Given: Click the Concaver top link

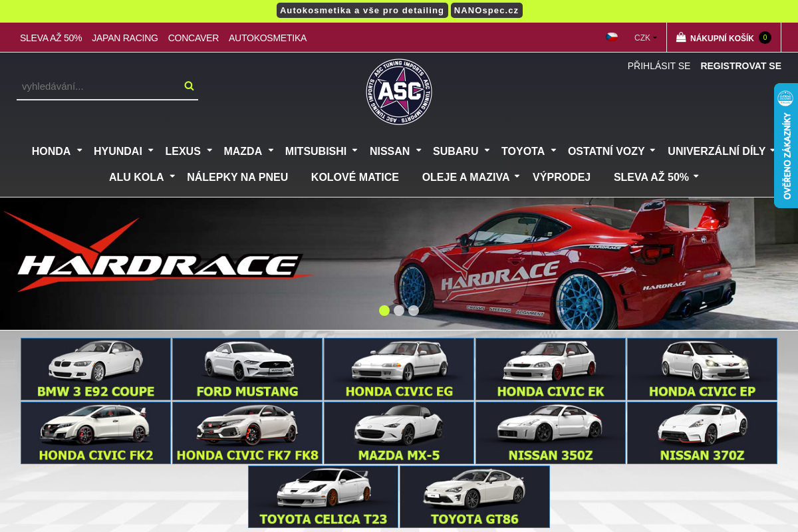Looking at the screenshot, I should (194, 38).
